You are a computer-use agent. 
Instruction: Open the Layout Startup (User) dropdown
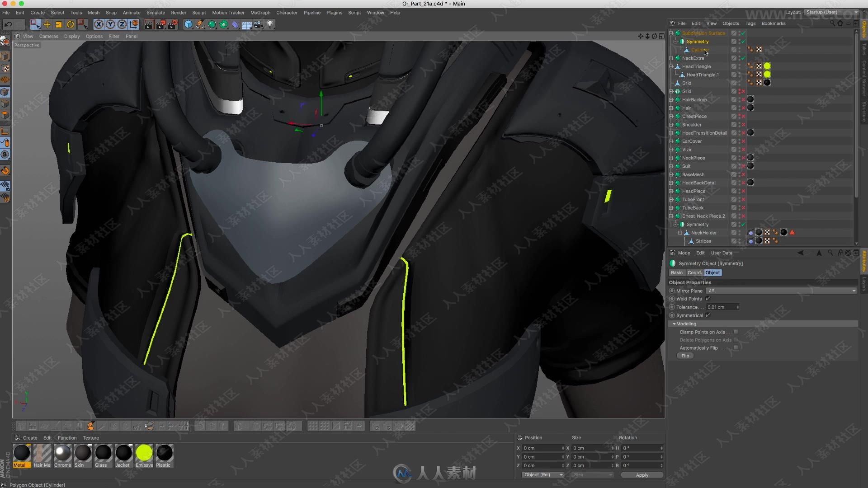831,12
